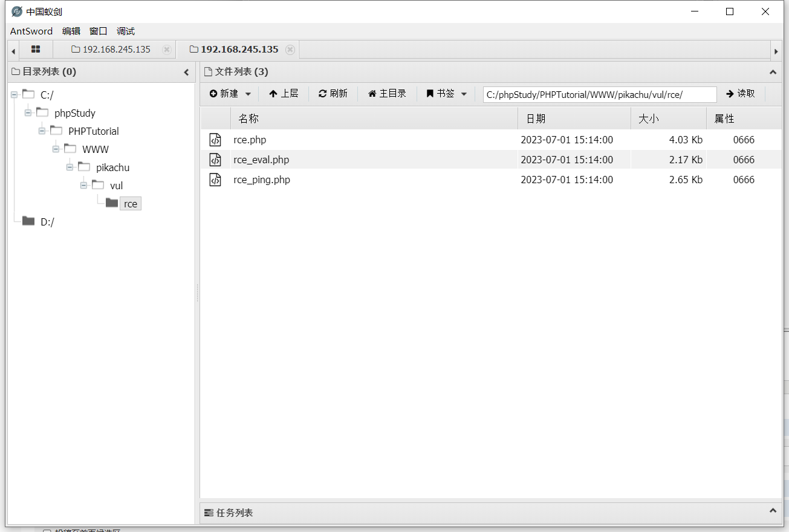Click the rce.php file icon
The image size is (789, 532).
point(215,140)
